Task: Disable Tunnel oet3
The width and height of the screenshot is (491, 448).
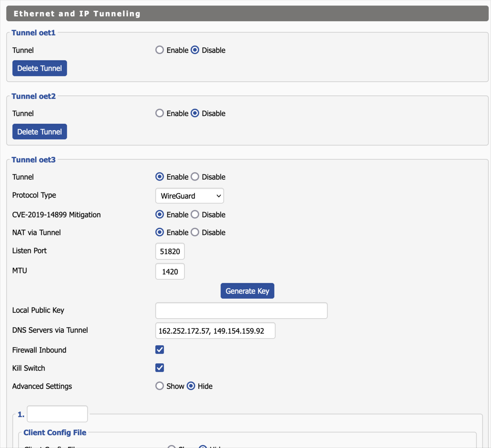Action: [195, 177]
